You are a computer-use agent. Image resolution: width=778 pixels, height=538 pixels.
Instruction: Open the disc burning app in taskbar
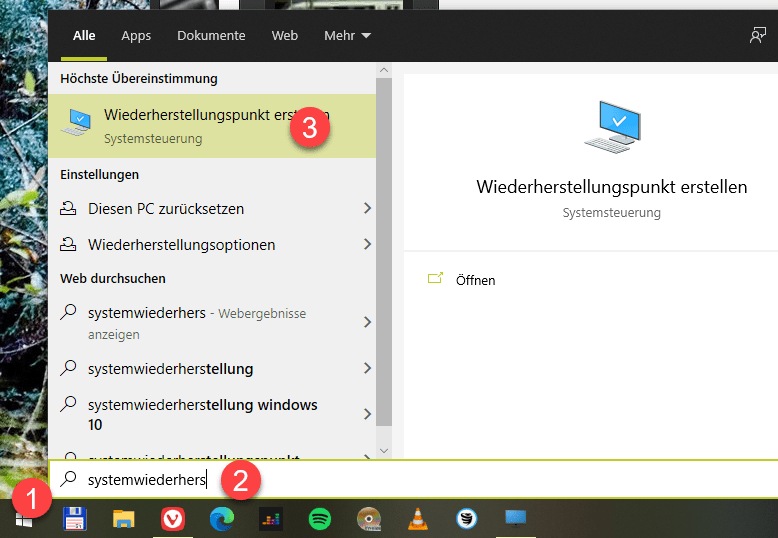click(x=369, y=519)
